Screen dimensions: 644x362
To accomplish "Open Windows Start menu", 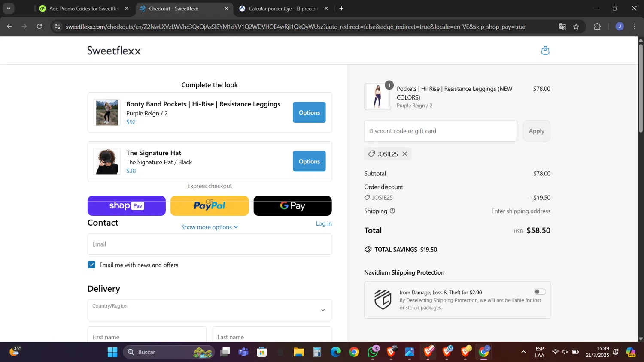I will 112,352.
